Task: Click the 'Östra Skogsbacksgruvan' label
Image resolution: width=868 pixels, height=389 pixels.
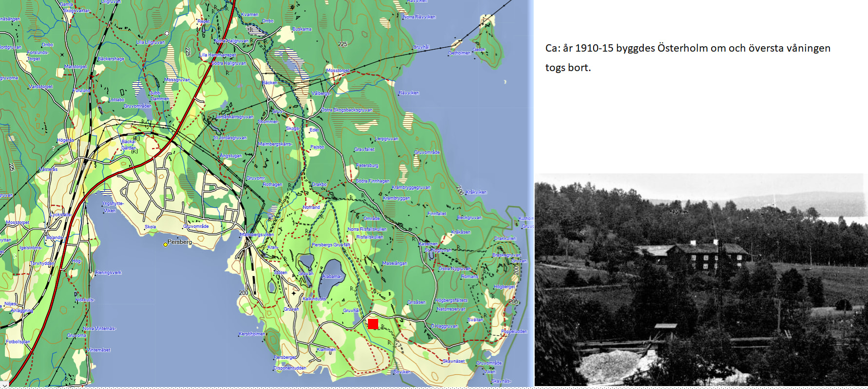Action: point(347,110)
